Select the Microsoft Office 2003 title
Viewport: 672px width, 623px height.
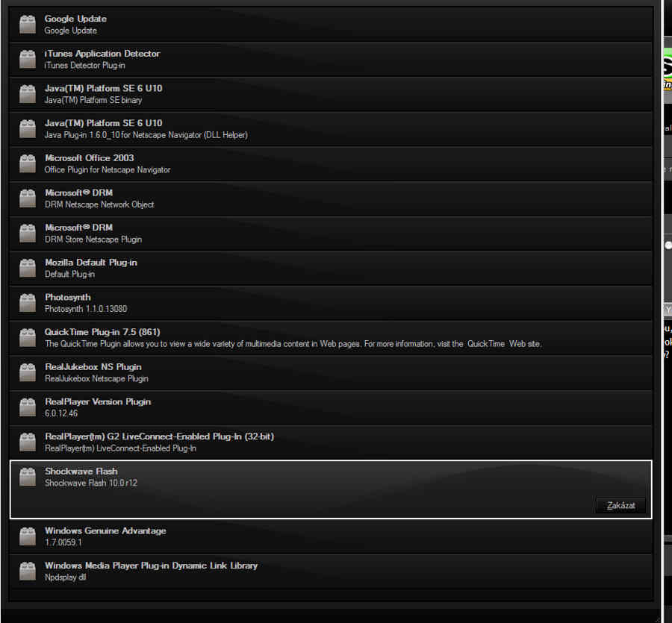coord(89,158)
